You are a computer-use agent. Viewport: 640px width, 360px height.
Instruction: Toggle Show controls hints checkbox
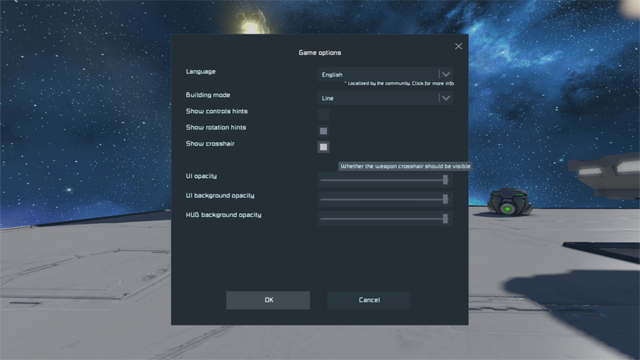click(323, 115)
